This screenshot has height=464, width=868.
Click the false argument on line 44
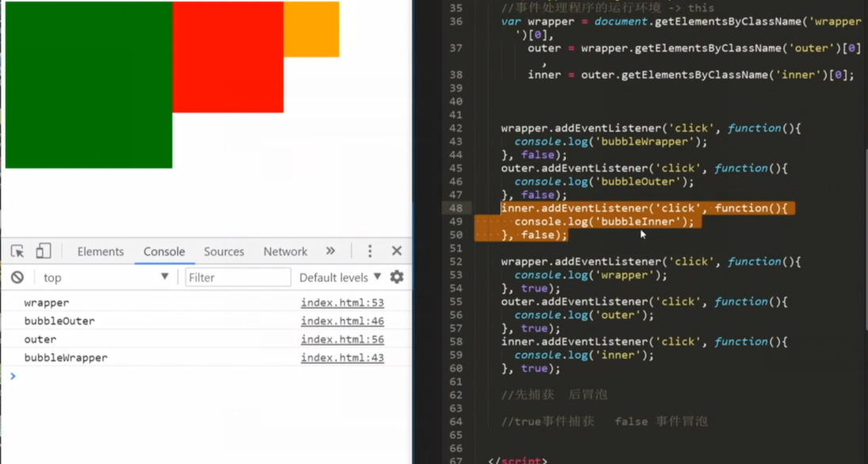point(538,155)
